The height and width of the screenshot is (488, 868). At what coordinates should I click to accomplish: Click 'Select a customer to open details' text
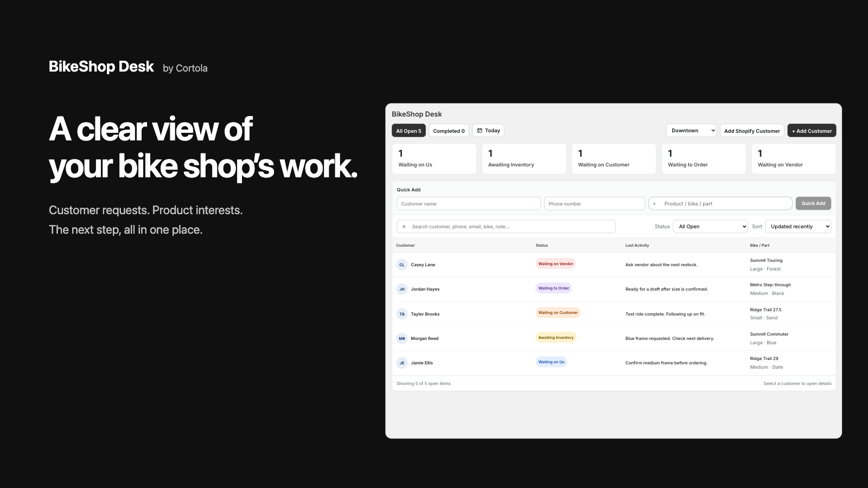pyautogui.click(x=797, y=383)
